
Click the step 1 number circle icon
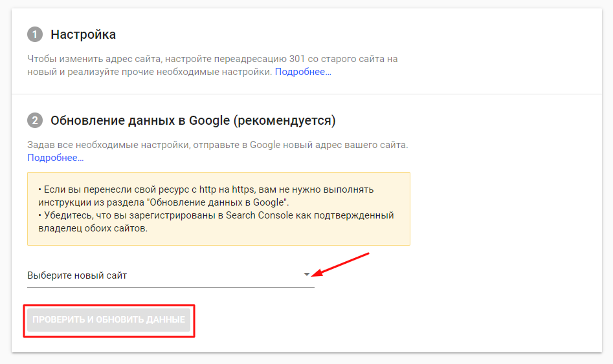coord(35,34)
